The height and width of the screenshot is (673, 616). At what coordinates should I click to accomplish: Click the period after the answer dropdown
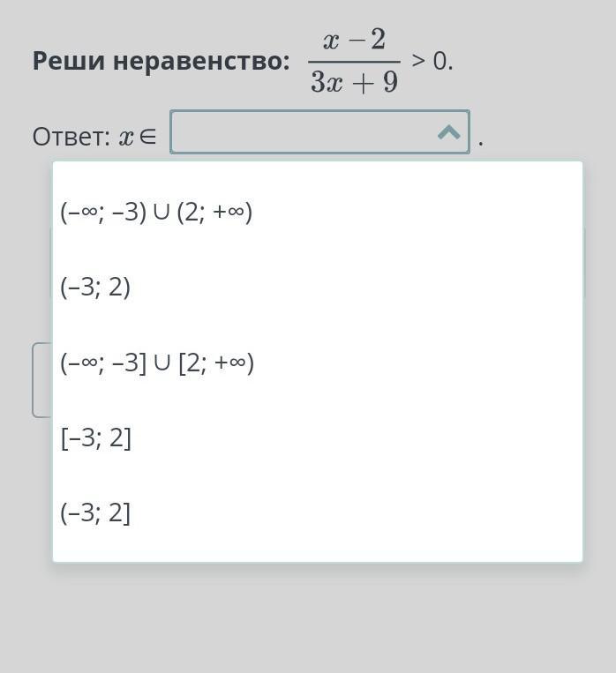[481, 145]
